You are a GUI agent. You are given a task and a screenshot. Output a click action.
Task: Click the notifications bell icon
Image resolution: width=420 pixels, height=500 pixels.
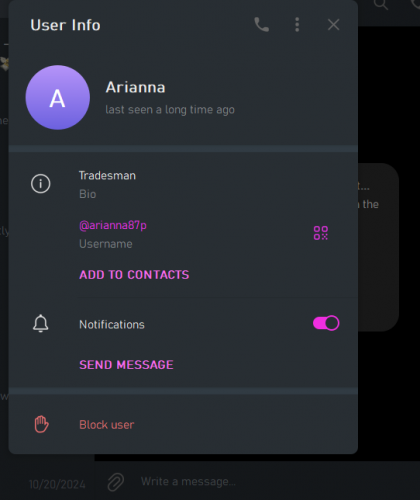pos(41,323)
